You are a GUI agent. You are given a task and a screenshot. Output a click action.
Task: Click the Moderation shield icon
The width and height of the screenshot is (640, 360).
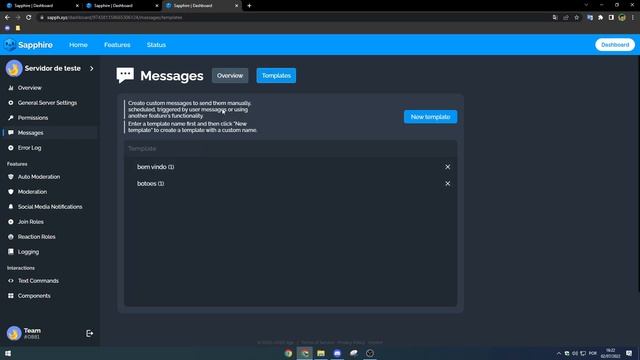[11, 192]
